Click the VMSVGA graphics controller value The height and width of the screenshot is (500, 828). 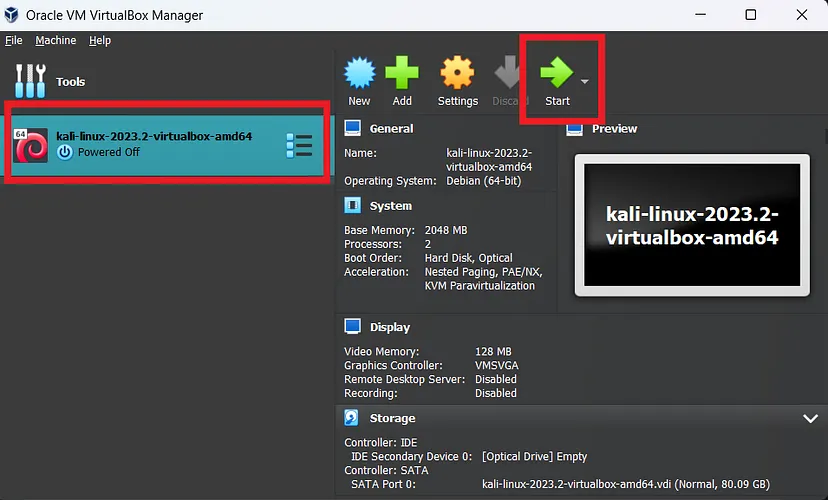497,365
